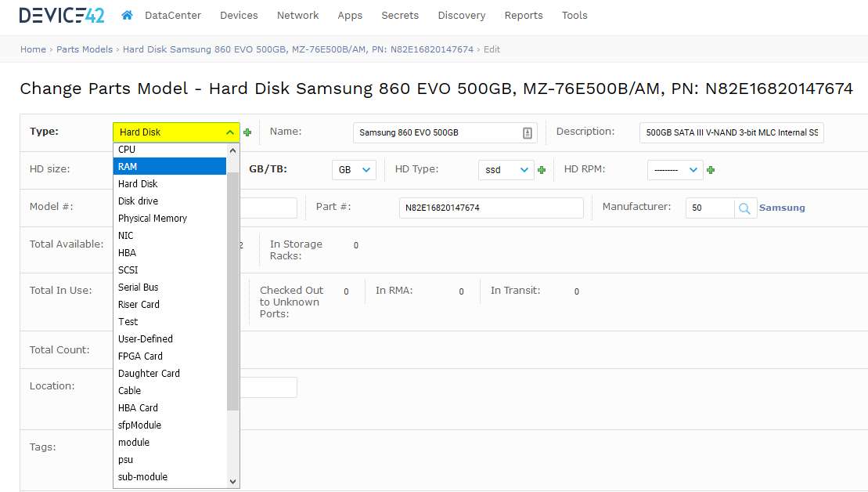Focus the Part # input field

(x=491, y=208)
